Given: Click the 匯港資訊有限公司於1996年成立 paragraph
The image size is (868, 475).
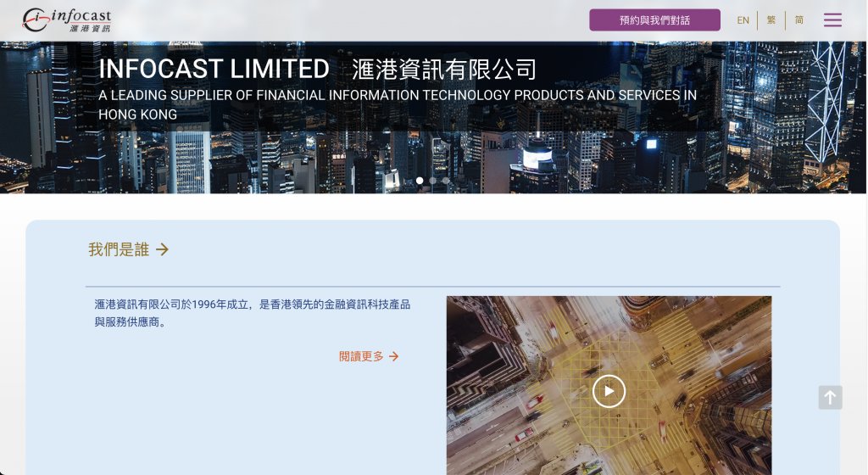Looking at the screenshot, I should pos(253,313).
